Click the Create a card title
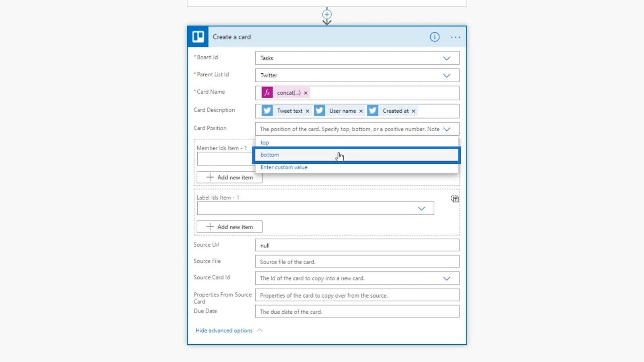Image resolution: width=644 pixels, height=362 pixels. tap(231, 37)
